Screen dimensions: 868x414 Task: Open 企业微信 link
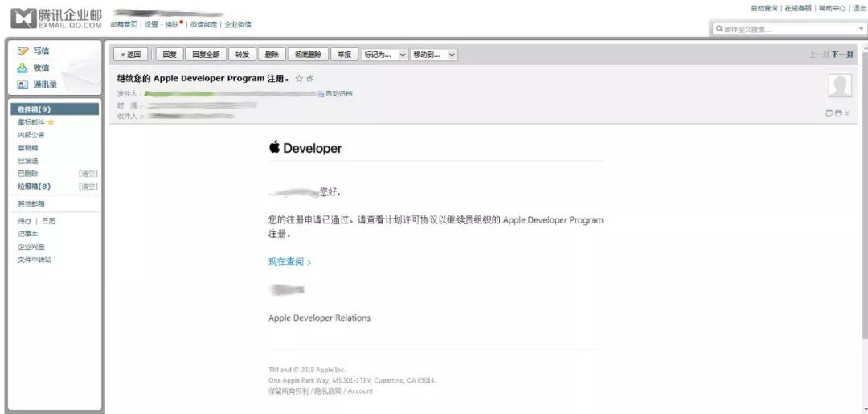(x=238, y=24)
